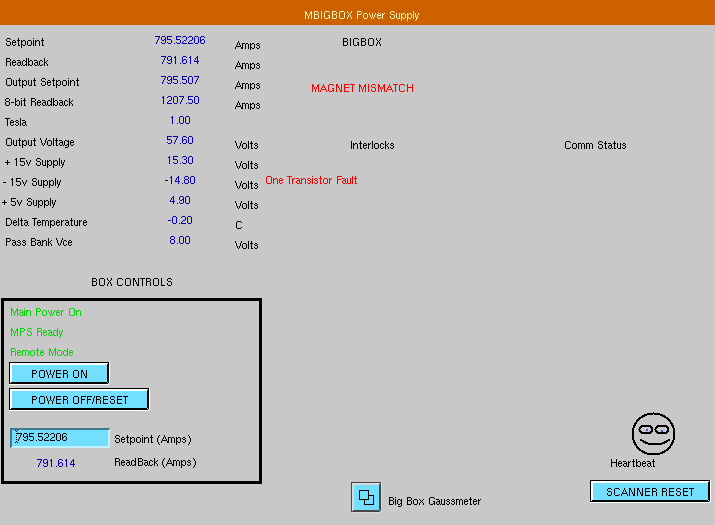The image size is (715, 525).
Task: Select the +15v Supply value 15.30
Action: click(x=180, y=160)
